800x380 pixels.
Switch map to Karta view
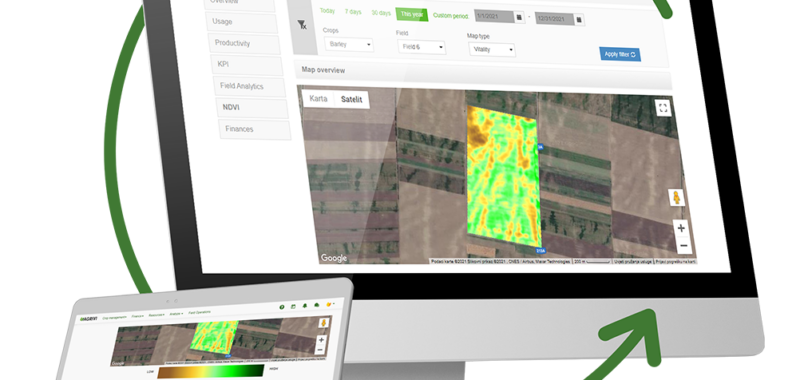point(318,98)
